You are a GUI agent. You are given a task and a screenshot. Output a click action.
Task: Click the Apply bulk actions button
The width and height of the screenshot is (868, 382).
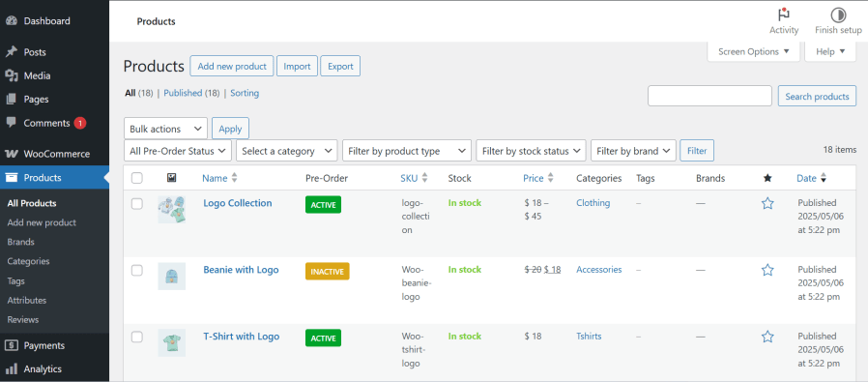click(x=230, y=129)
